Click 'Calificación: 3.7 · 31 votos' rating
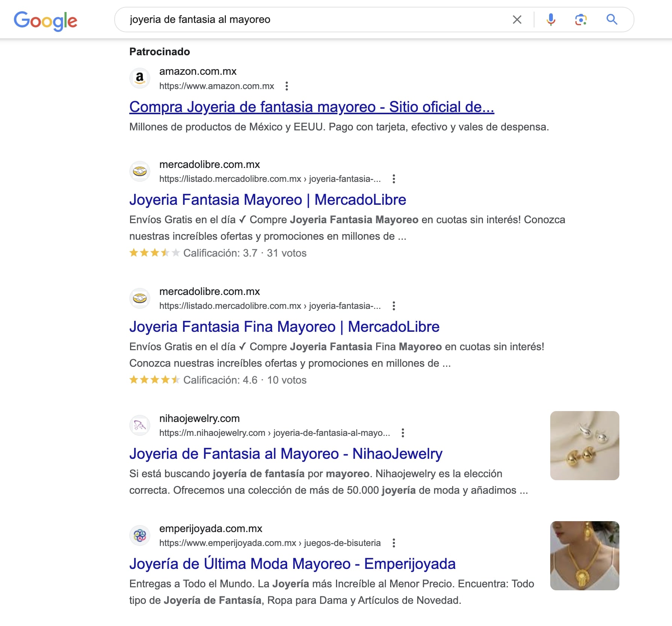 click(218, 253)
